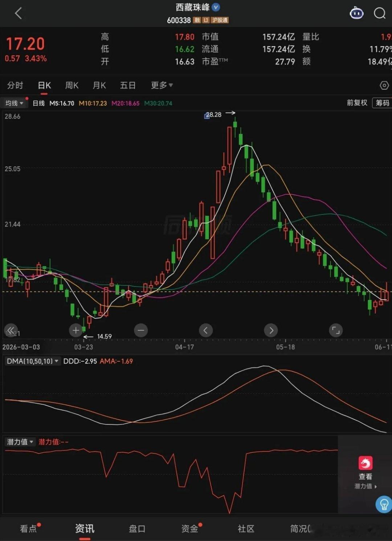Expand the 更多 dropdown

click(x=162, y=85)
